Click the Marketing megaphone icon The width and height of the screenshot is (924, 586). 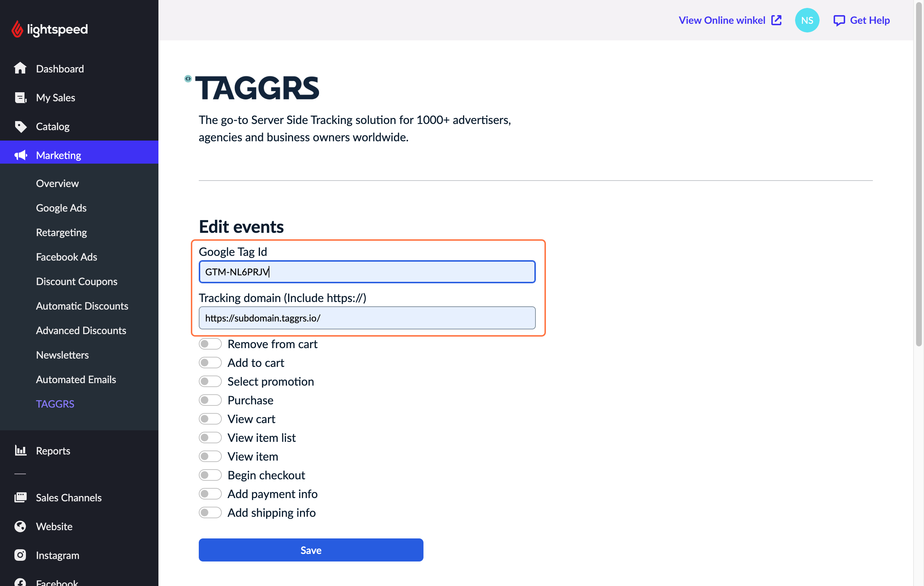coord(20,155)
